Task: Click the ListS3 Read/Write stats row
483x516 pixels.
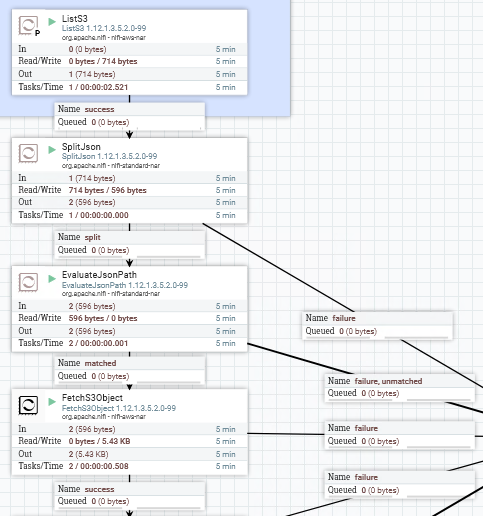Action: (130, 61)
